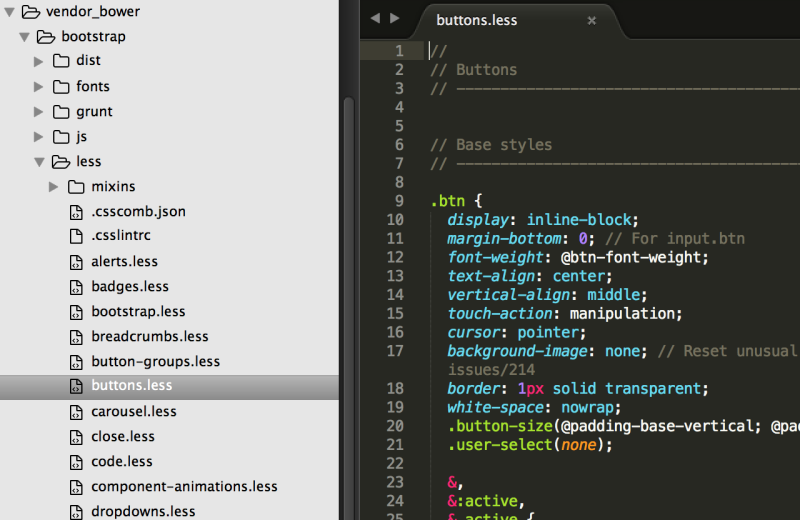Click line number 18 in the gutter
The image size is (800, 520).
point(395,389)
